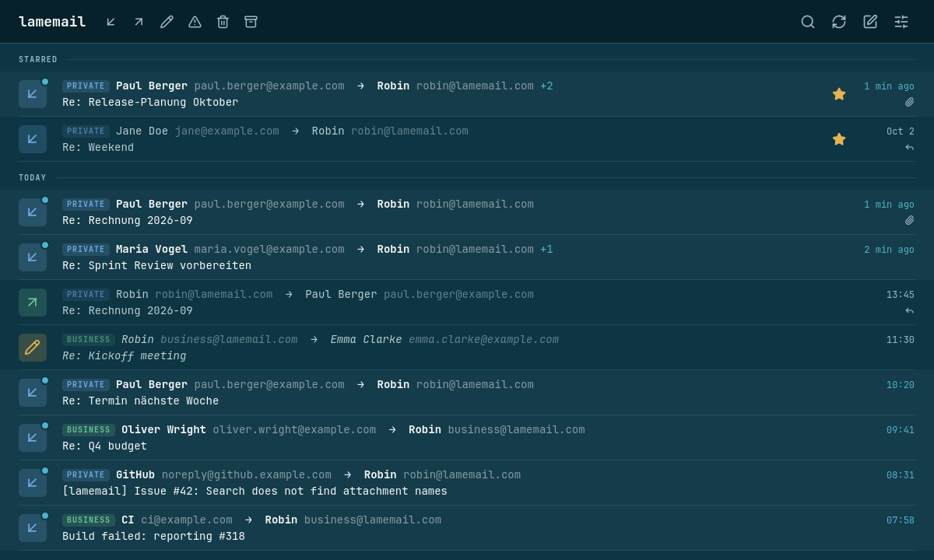
Task: Open drafts using the toolbar pencil icon
Action: 167,22
